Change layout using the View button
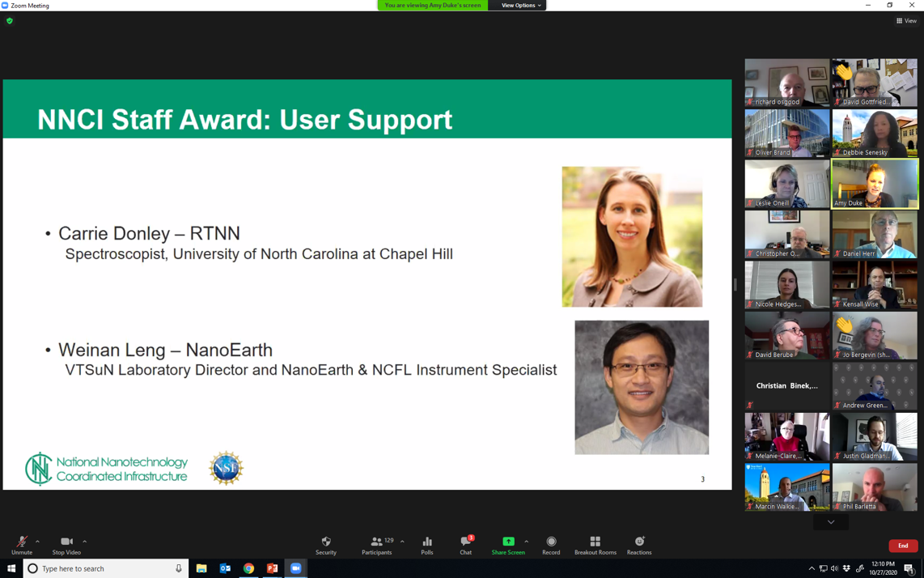This screenshot has width=924, height=578. (x=906, y=21)
